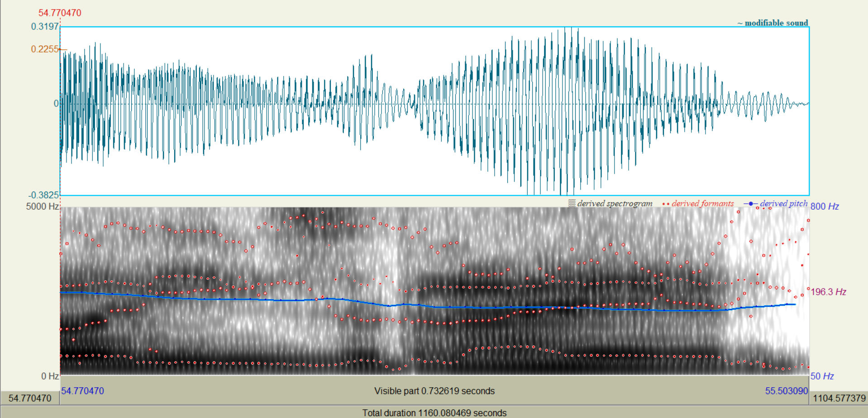
Task: Play the Total duration 1160.080469 seconds bar
Action: click(434, 413)
